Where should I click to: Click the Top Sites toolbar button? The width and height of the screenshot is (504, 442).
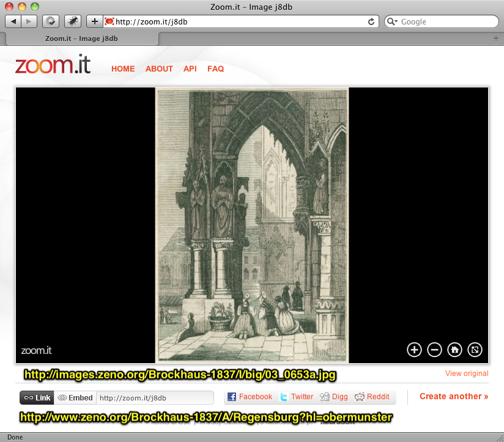[x=51, y=21]
